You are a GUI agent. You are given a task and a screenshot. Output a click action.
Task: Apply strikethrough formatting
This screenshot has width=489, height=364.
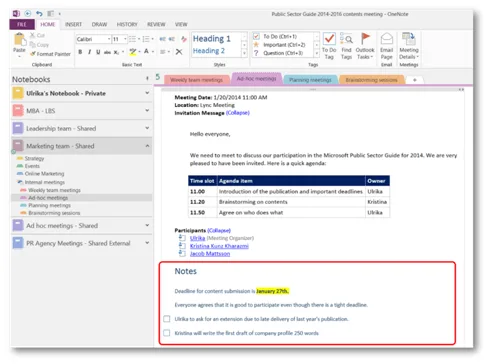107,52
